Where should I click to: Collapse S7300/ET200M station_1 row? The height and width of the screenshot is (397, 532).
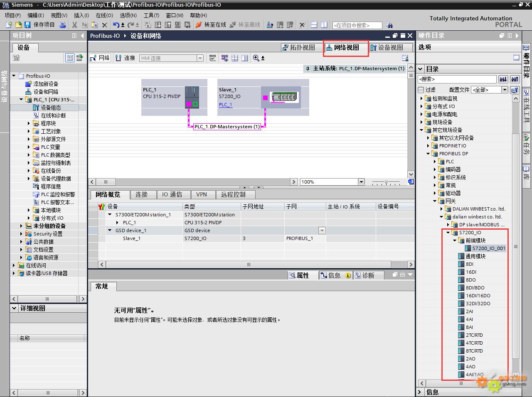[x=110, y=215]
